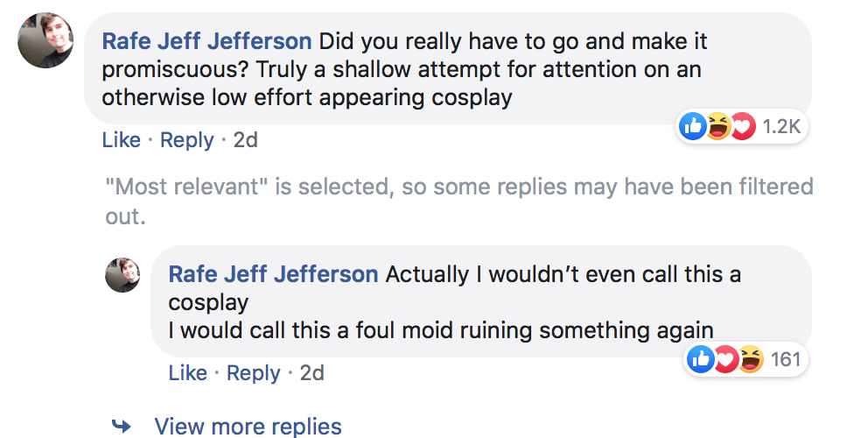Like the nested reply about foul moid
This screenshot has width=868, height=438.
[x=187, y=372]
